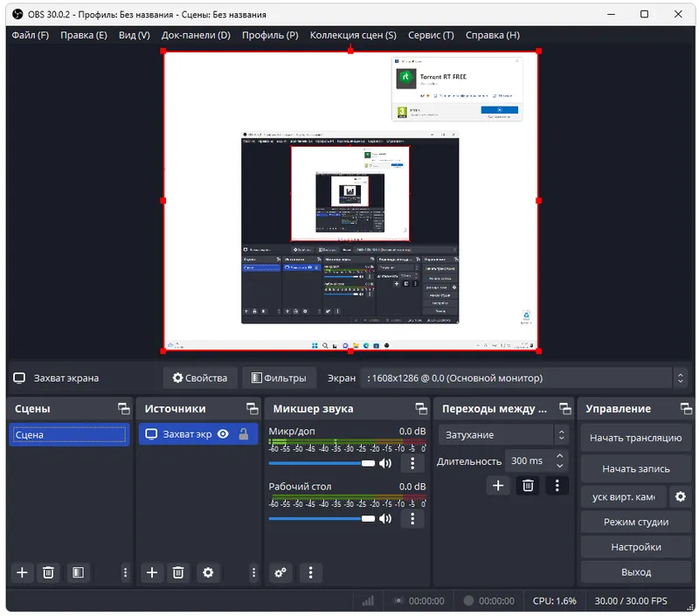Viewport: 699px width, 616px height.
Task: Click the Рабочий стол volume slider
Action: pos(322,518)
